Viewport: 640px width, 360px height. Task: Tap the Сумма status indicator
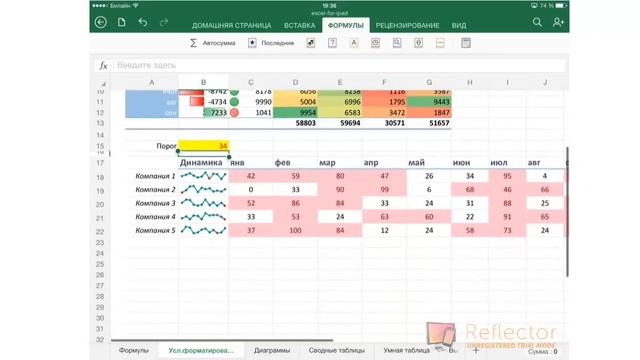pyautogui.click(x=542, y=351)
